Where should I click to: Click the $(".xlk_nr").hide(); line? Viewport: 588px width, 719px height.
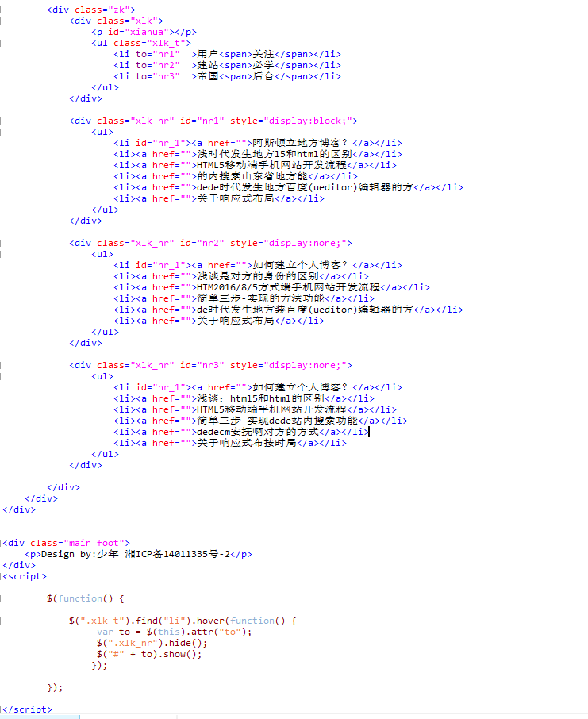[x=152, y=643]
